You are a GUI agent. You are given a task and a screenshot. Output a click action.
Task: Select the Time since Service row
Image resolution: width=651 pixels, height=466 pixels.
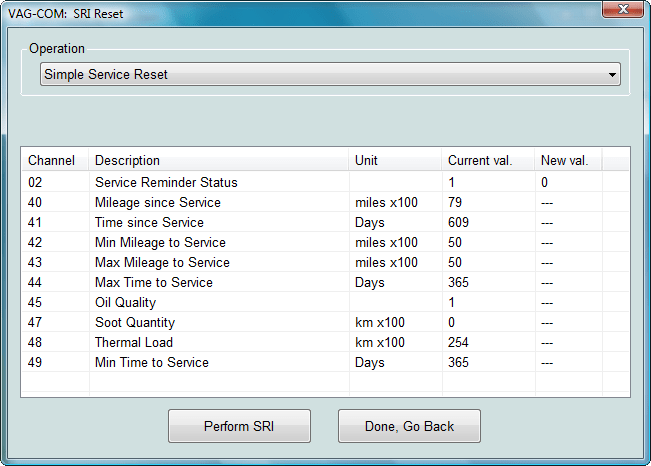click(325, 222)
